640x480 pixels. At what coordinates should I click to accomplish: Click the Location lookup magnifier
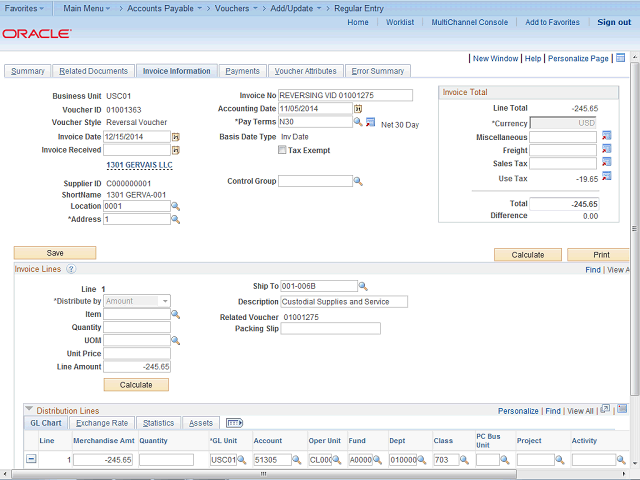click(176, 206)
